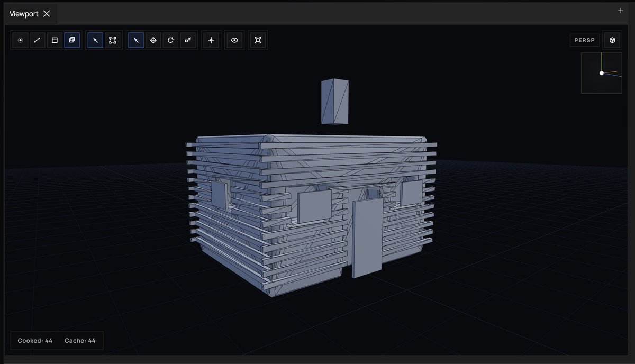
Task: Add a new panel with plus icon
Action: [621, 11]
